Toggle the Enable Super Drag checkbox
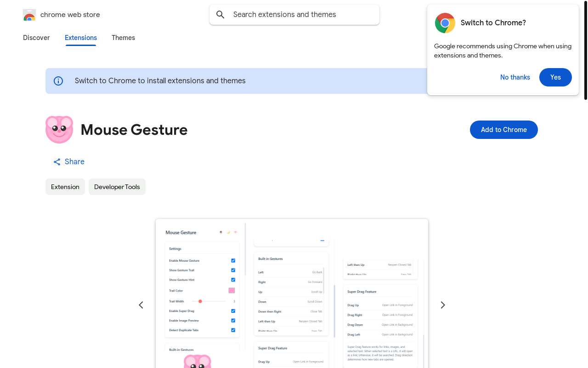The width and height of the screenshot is (588, 368). coord(233,311)
